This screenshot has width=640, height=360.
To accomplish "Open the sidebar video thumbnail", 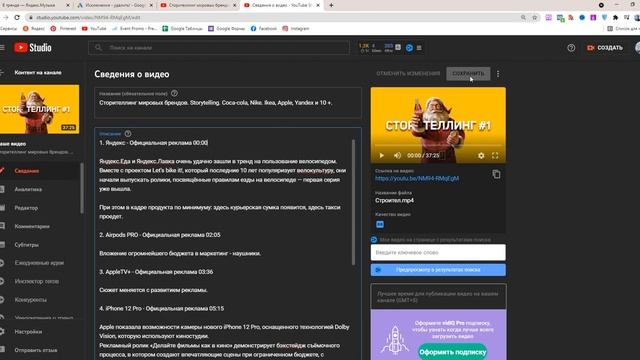I will pos(40,109).
